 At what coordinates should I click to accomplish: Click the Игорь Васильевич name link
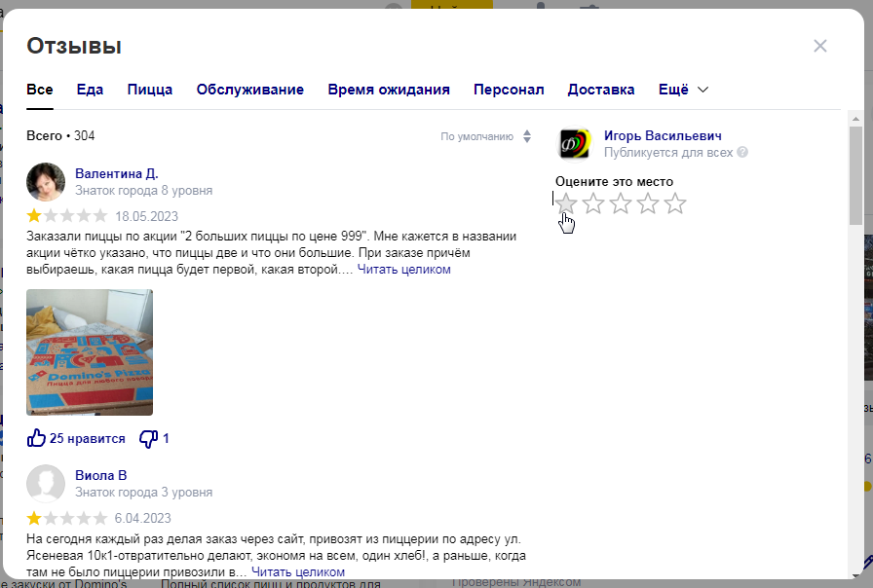(x=663, y=135)
